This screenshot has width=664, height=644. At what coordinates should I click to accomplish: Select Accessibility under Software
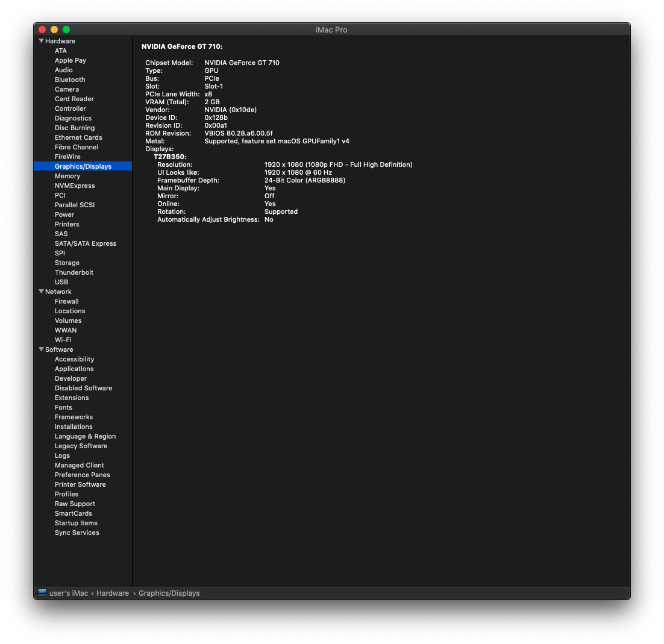[x=75, y=360]
